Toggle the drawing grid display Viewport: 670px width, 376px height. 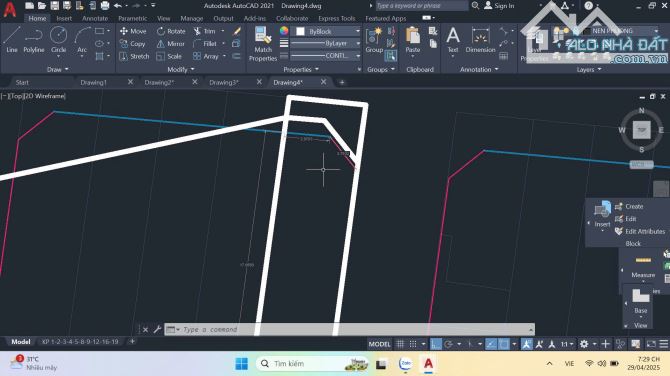pos(400,344)
